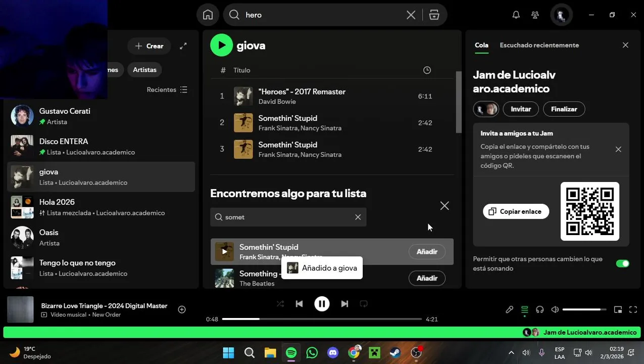
Task: Add Somethin' Stupid with Añadir
Action: [427, 252]
